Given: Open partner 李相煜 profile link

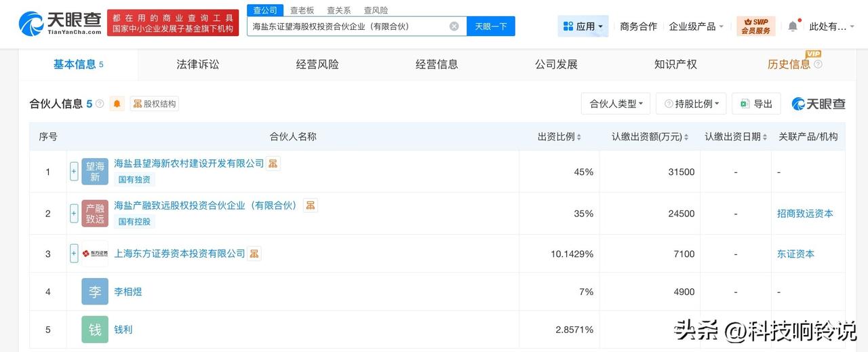Looking at the screenshot, I should pos(128,292).
